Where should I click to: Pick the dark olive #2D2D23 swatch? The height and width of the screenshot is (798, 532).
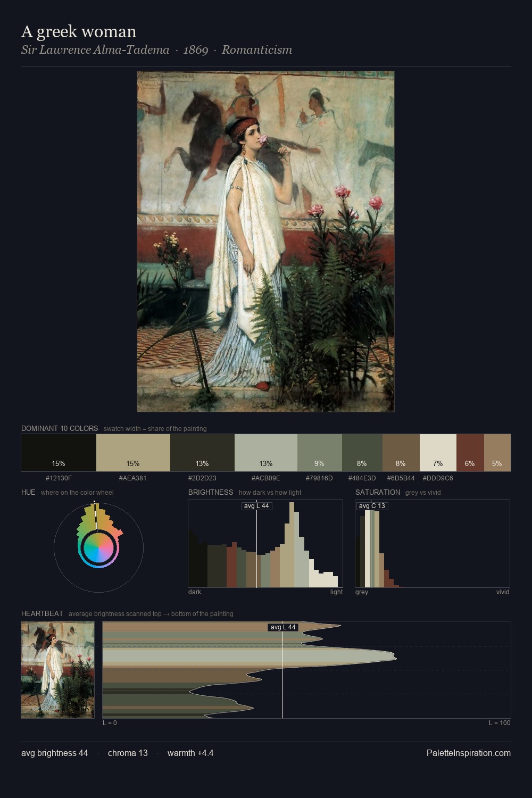[202, 453]
